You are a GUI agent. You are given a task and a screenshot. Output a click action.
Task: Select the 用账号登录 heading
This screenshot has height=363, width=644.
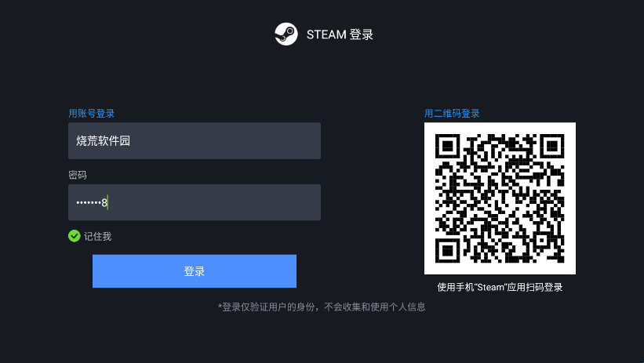(91, 114)
